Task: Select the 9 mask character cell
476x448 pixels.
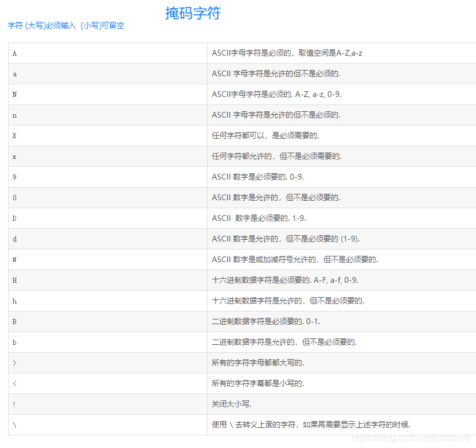Action: coord(108,177)
